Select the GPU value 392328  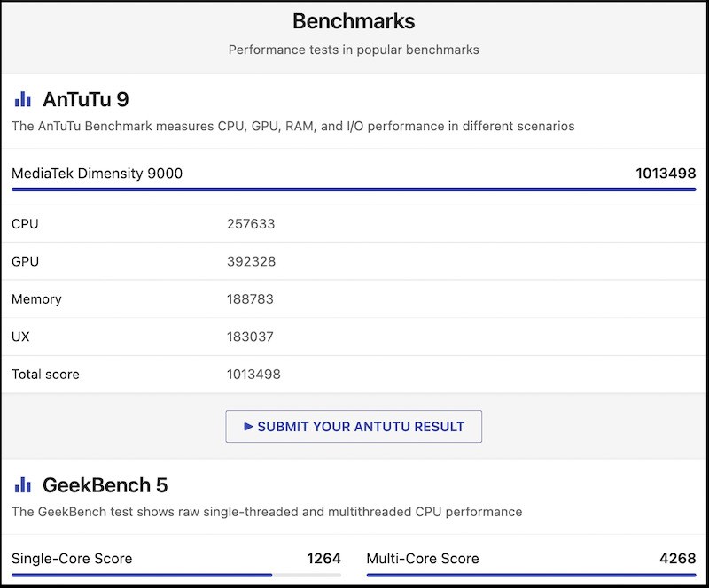[251, 261]
